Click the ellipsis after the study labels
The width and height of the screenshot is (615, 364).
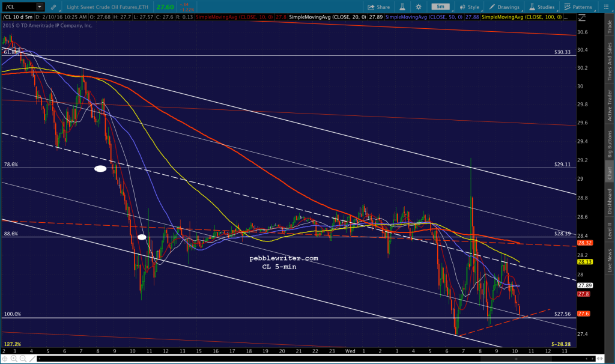click(x=566, y=18)
